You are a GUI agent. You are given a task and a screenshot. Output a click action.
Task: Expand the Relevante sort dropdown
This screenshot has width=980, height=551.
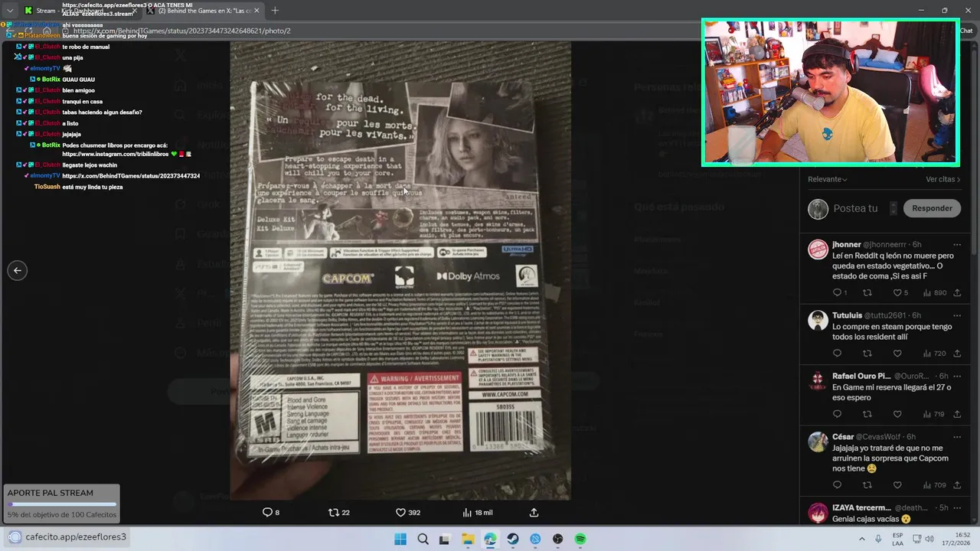coord(828,179)
